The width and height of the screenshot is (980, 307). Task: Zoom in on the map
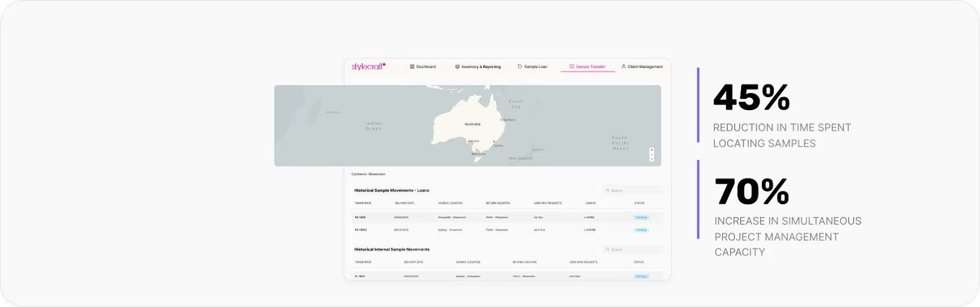pyautogui.click(x=652, y=150)
